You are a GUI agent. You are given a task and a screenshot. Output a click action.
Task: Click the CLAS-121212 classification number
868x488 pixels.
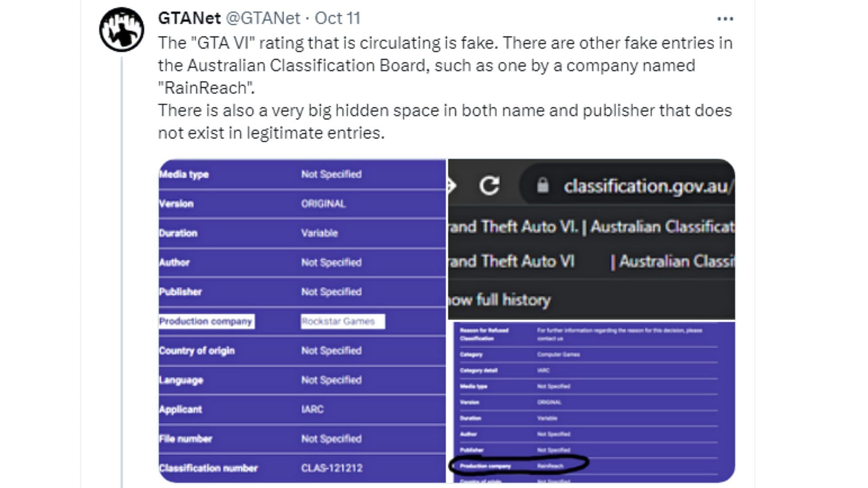(x=332, y=468)
